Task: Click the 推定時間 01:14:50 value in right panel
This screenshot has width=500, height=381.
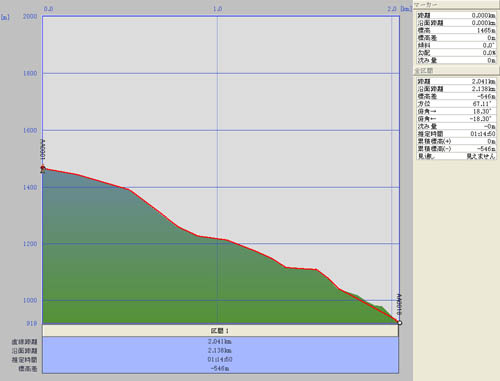Action: click(482, 134)
